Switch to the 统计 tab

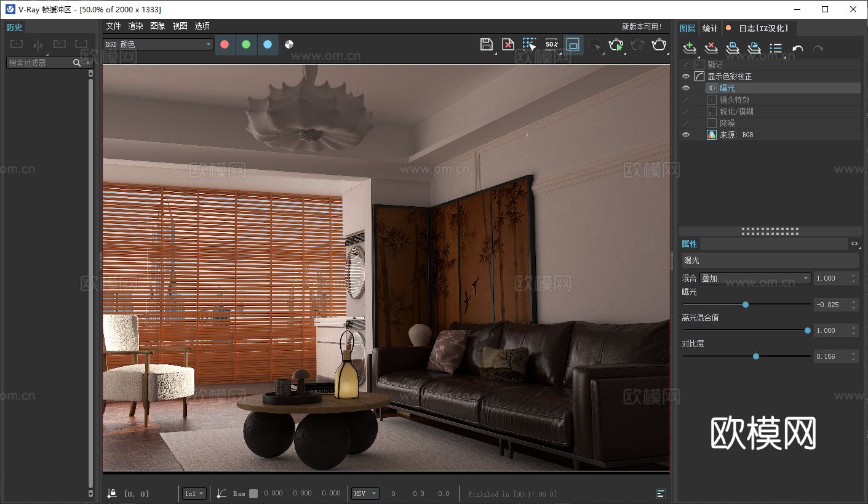[x=710, y=28]
